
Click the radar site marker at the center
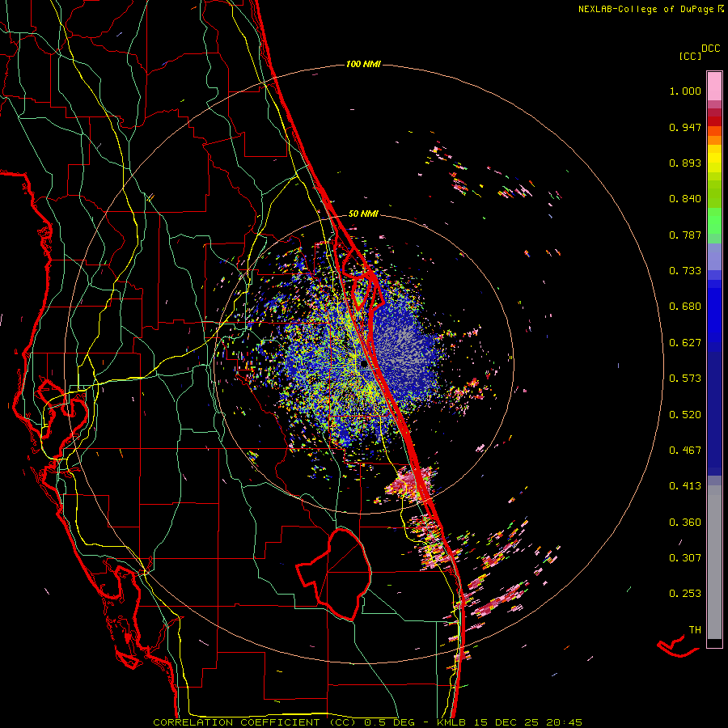point(364,366)
